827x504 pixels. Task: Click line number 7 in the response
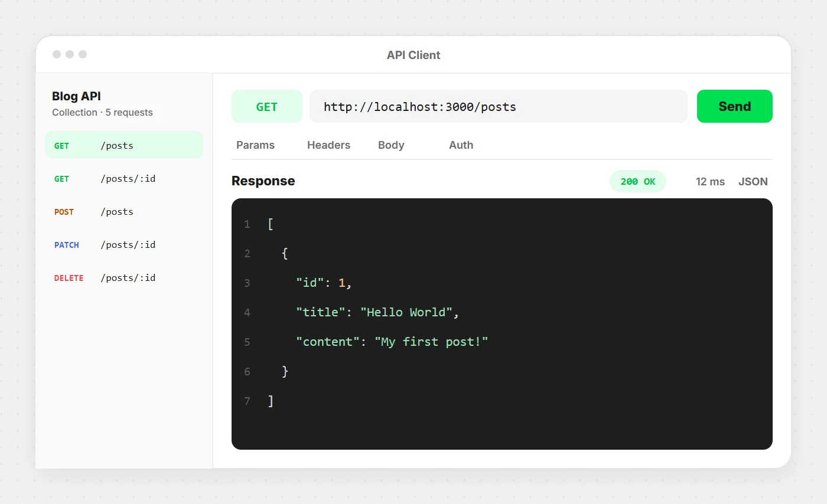click(247, 401)
